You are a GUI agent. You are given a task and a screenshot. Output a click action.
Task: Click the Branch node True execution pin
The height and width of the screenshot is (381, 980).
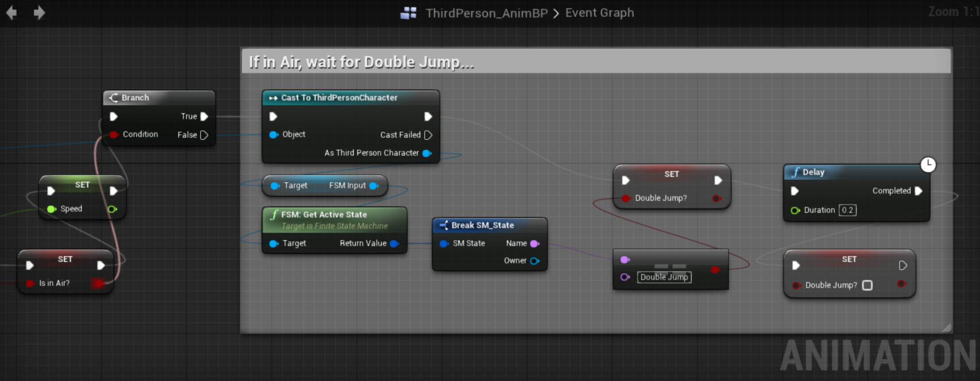[x=204, y=117]
